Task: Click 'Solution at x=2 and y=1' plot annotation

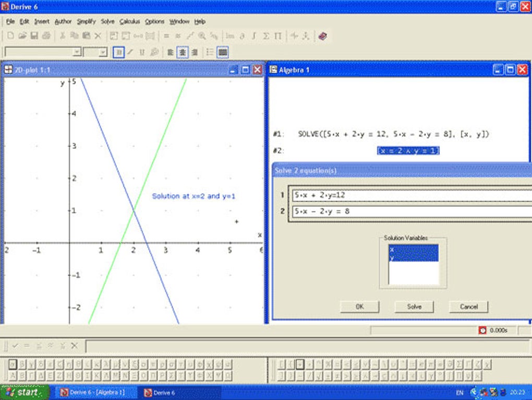Action: click(194, 196)
